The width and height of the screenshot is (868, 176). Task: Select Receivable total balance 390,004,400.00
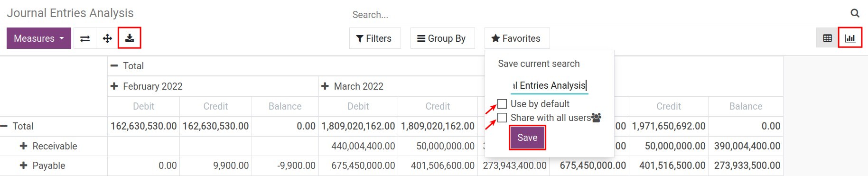pyautogui.click(x=746, y=146)
